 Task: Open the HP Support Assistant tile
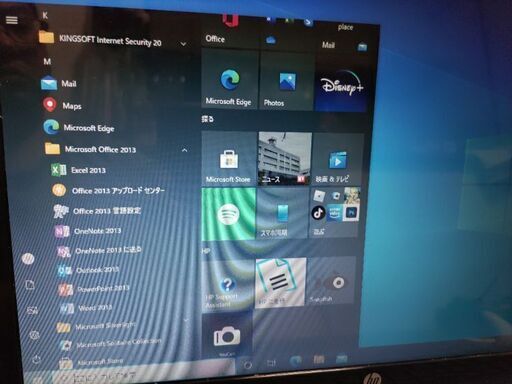click(x=228, y=285)
